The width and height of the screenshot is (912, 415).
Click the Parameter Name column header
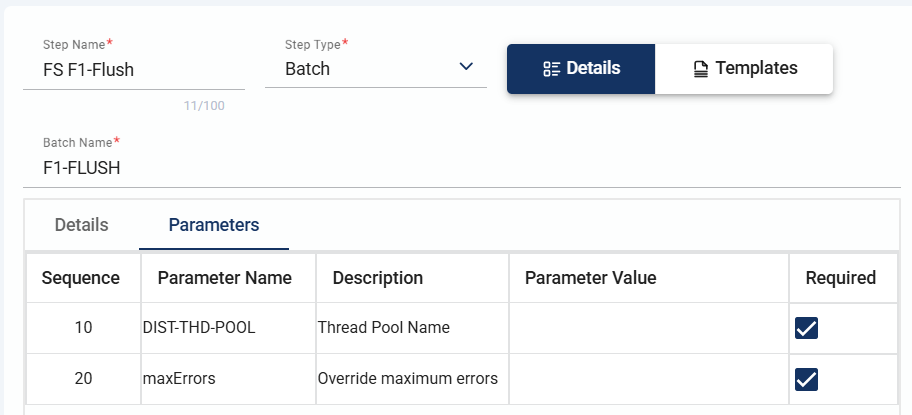click(225, 278)
